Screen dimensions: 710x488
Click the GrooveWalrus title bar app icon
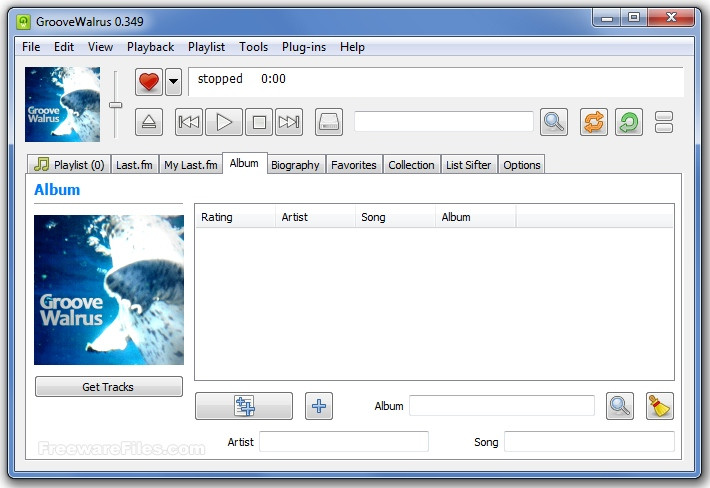pos(23,21)
